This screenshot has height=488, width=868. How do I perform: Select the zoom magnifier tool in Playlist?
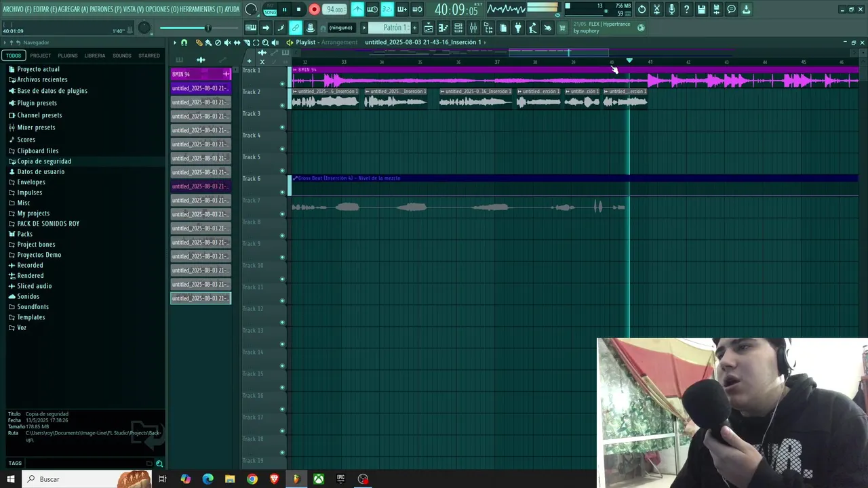[x=265, y=43]
